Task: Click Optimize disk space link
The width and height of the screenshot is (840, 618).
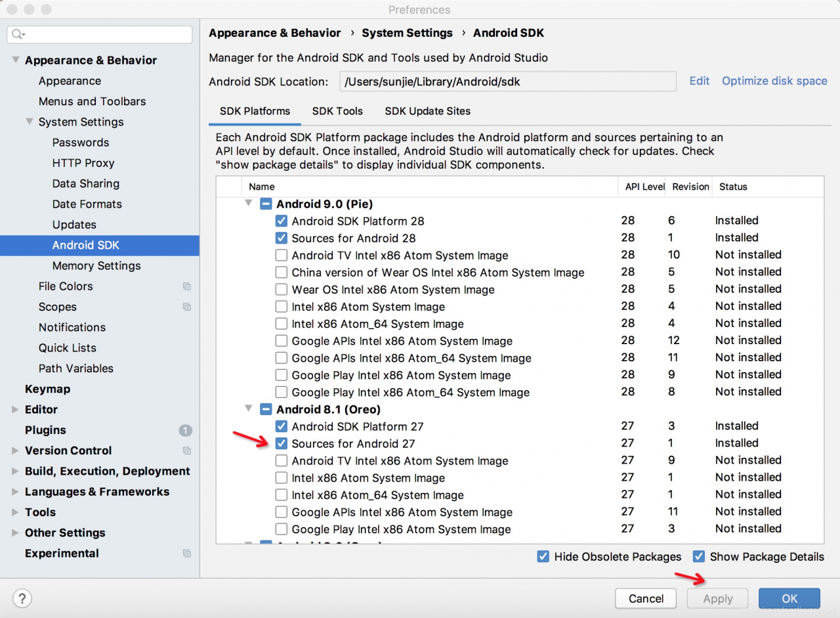Action: coord(774,81)
